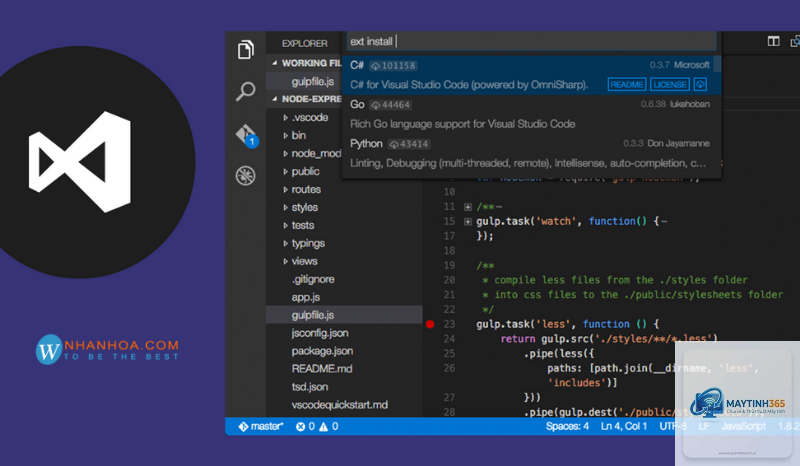The width and height of the screenshot is (800, 466).
Task: Unfold the code block at line 11
Action: click(x=467, y=207)
